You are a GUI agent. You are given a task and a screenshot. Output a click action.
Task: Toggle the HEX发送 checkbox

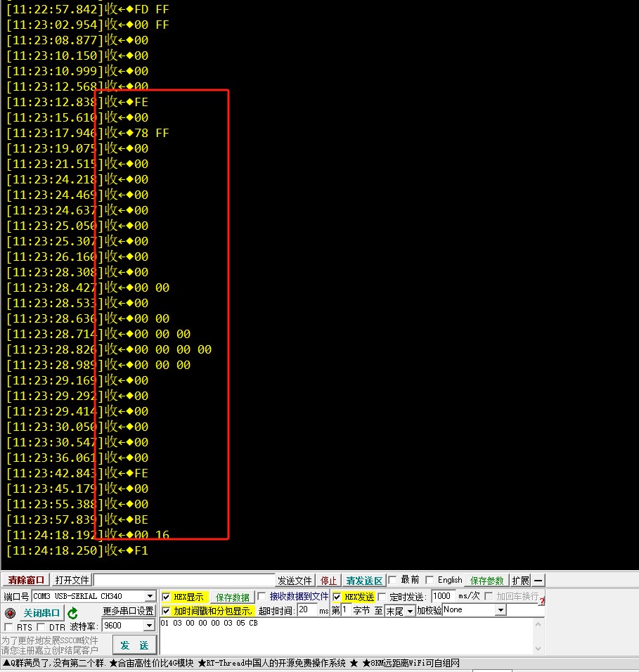[x=337, y=597]
